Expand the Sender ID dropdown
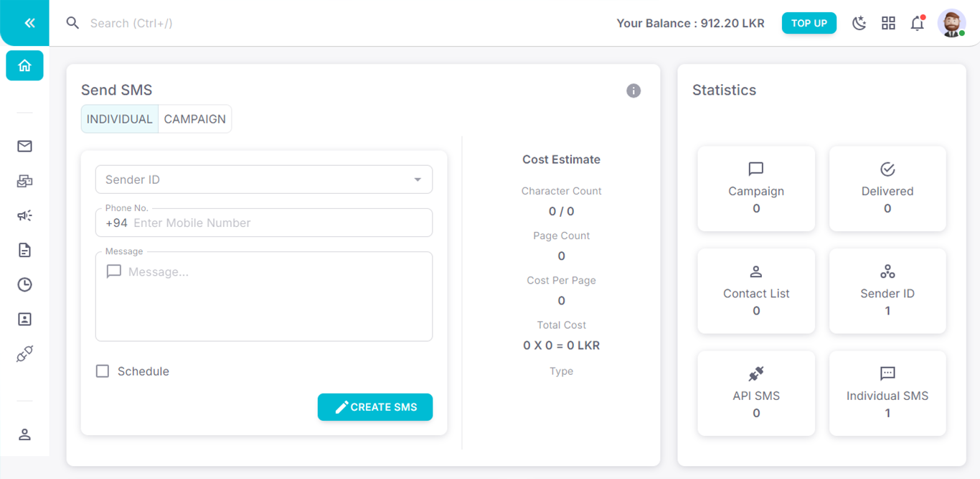Viewport: 980px width, 479px height. click(x=264, y=180)
